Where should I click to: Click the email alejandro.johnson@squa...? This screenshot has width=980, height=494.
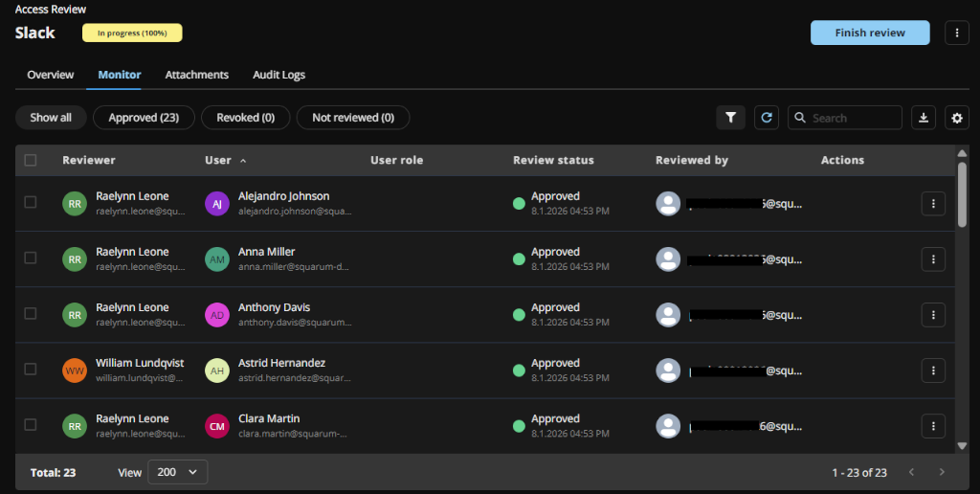coord(295,212)
